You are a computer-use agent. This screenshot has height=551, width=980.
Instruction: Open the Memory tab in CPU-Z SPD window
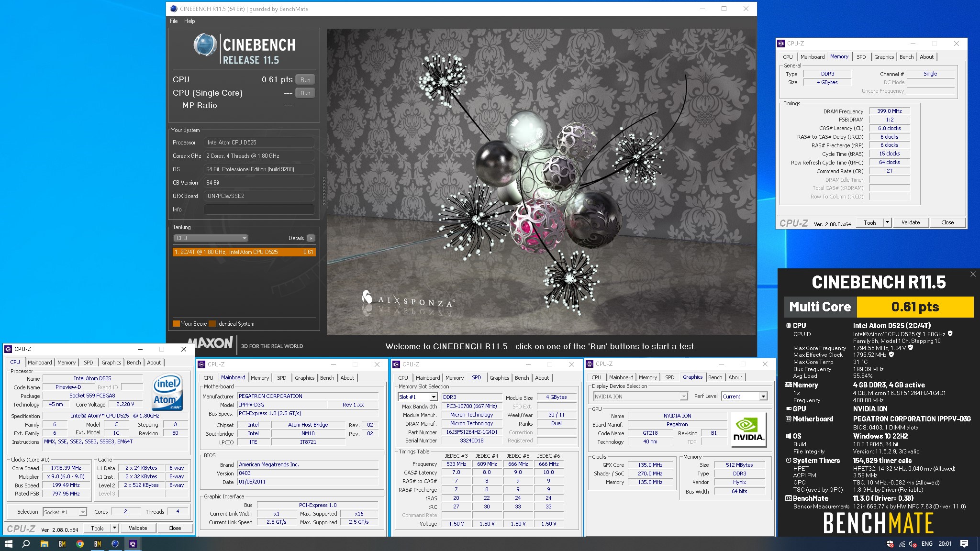[x=455, y=378]
